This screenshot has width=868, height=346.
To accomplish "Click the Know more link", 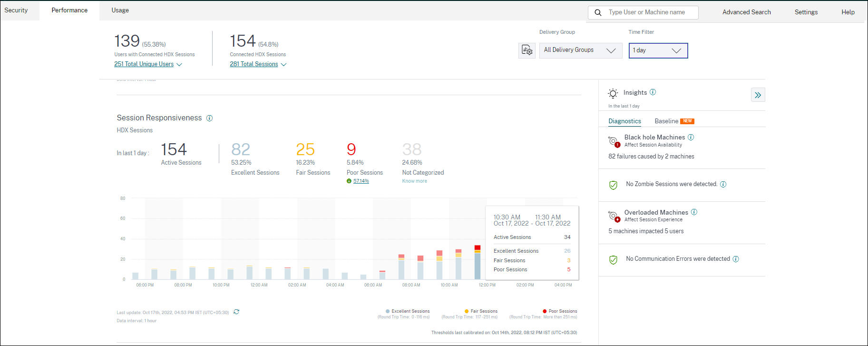I will (x=414, y=181).
